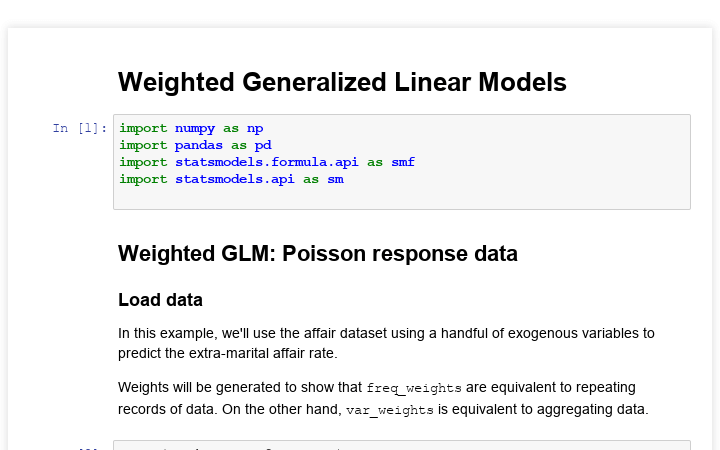This screenshot has width=720, height=450.
Task: Click the paragraph about the affair dataset
Action: [386, 341]
